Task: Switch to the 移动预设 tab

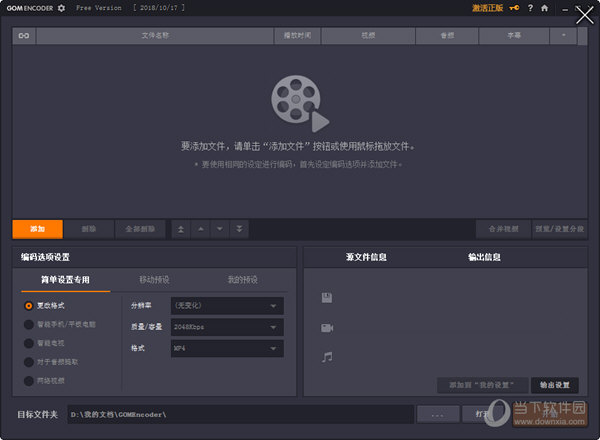Action: tap(154, 280)
